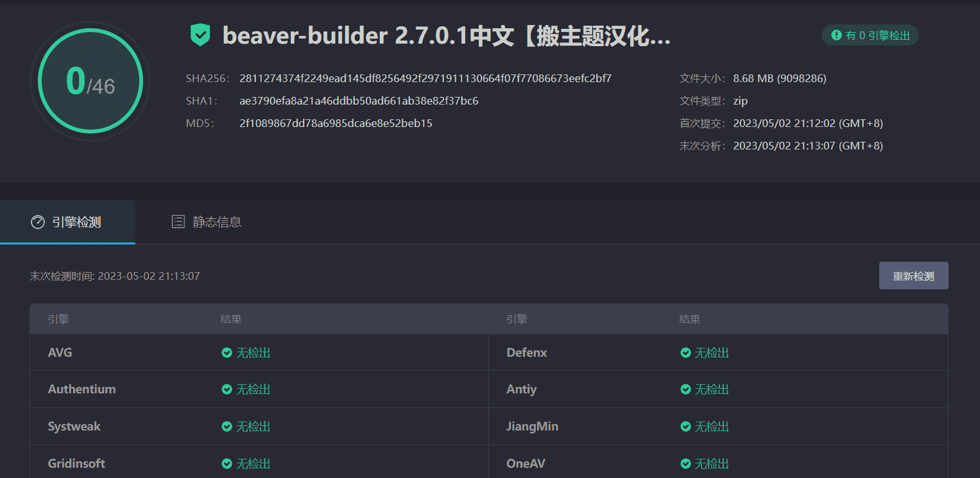Click the Gridinsoft engine name
Screen dimensions: 980x478
coord(76,463)
